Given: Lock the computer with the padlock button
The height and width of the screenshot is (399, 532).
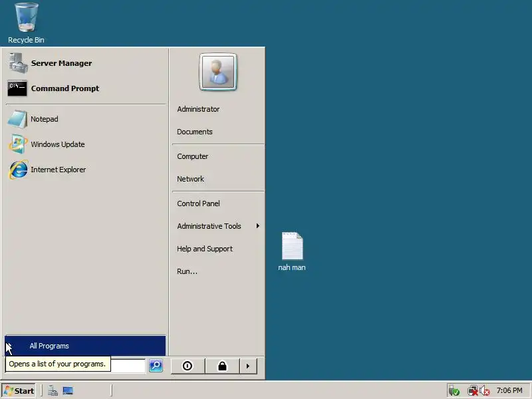Looking at the screenshot, I should (222, 366).
